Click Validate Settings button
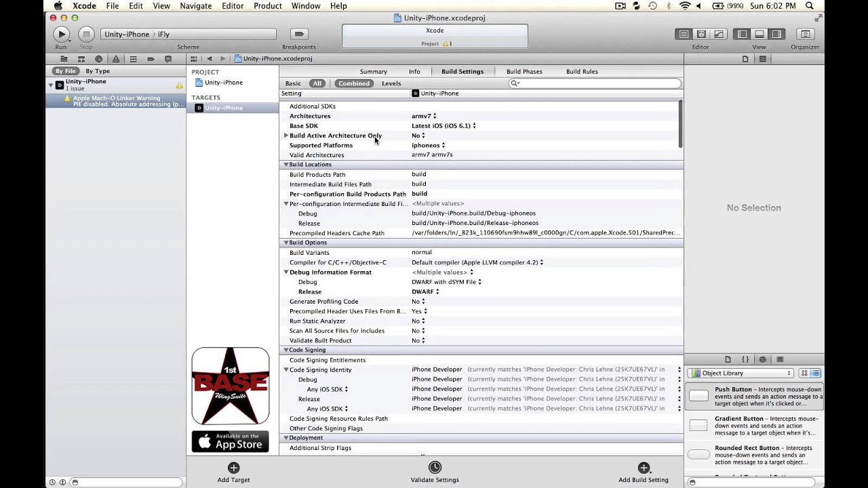Viewport: 868px width, 488px height. point(435,468)
